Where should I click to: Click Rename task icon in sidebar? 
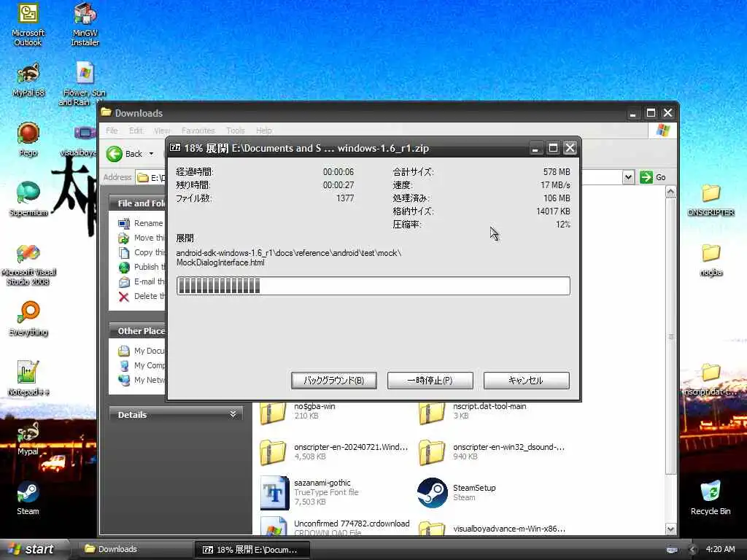click(x=124, y=223)
